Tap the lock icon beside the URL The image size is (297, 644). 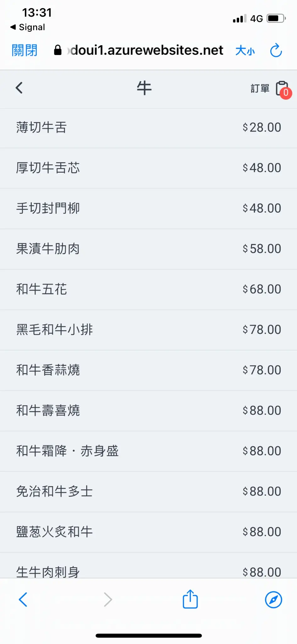pyautogui.click(x=58, y=50)
